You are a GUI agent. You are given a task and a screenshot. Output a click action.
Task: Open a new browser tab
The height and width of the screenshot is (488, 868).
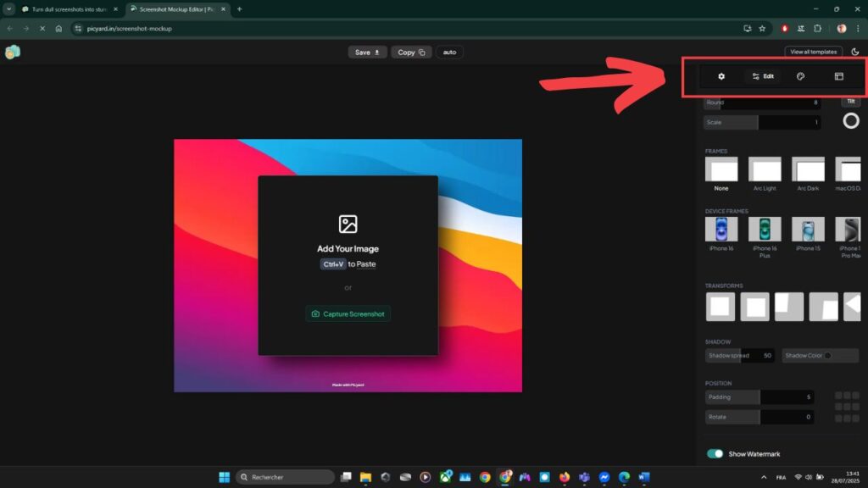click(240, 9)
